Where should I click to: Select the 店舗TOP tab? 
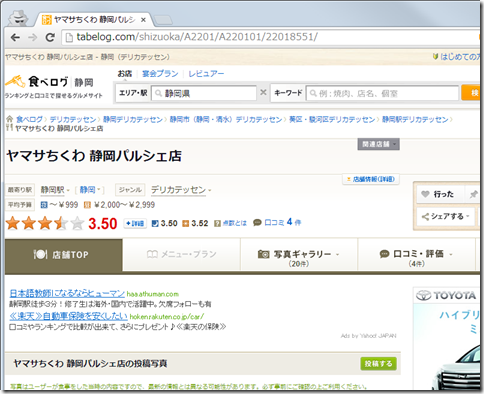pos(64,255)
